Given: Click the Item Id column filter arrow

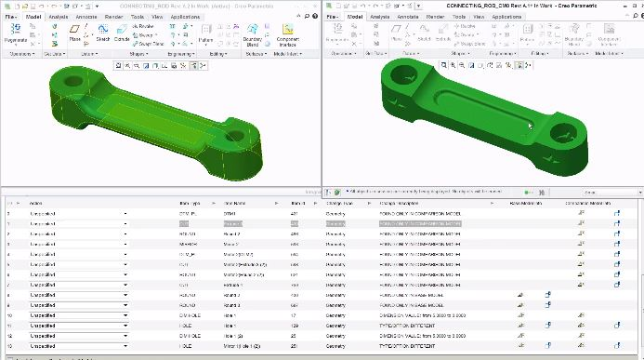Looking at the screenshot, I should [315, 204].
